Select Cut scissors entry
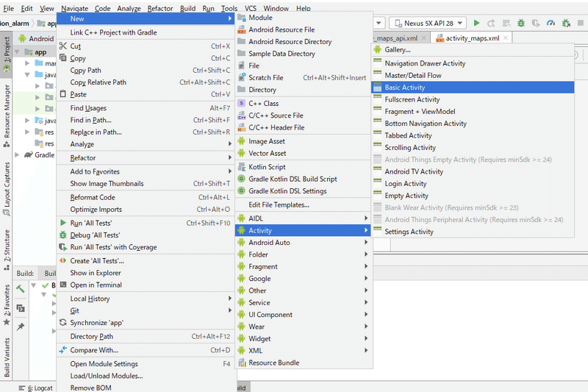 coord(145,46)
